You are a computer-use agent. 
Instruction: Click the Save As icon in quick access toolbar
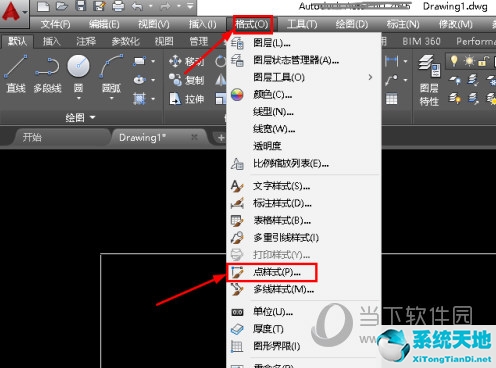(99, 6)
